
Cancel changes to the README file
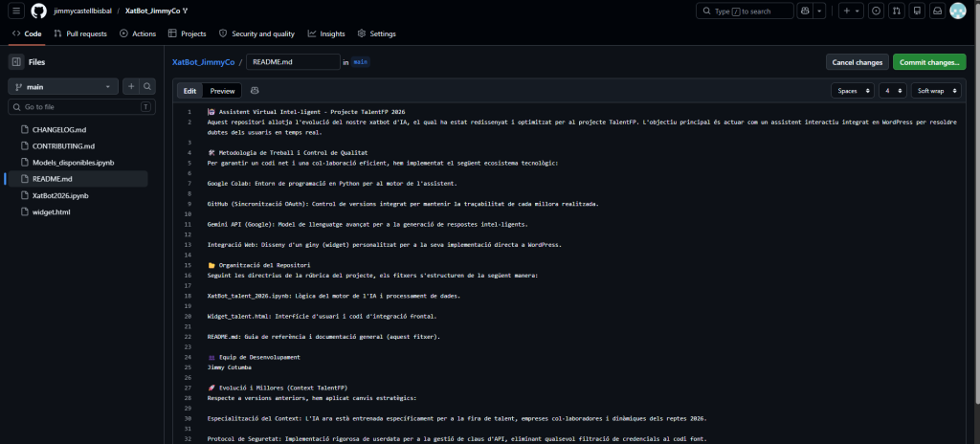coord(857,62)
